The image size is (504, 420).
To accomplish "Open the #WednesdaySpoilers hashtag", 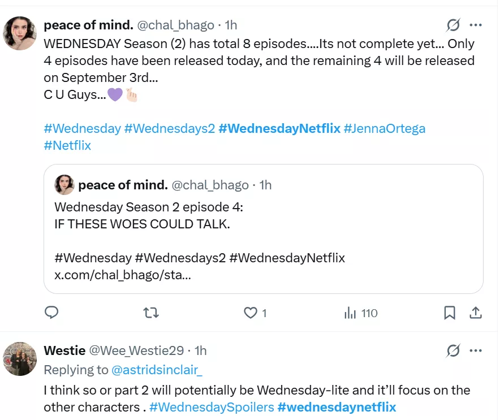I will click(212, 407).
